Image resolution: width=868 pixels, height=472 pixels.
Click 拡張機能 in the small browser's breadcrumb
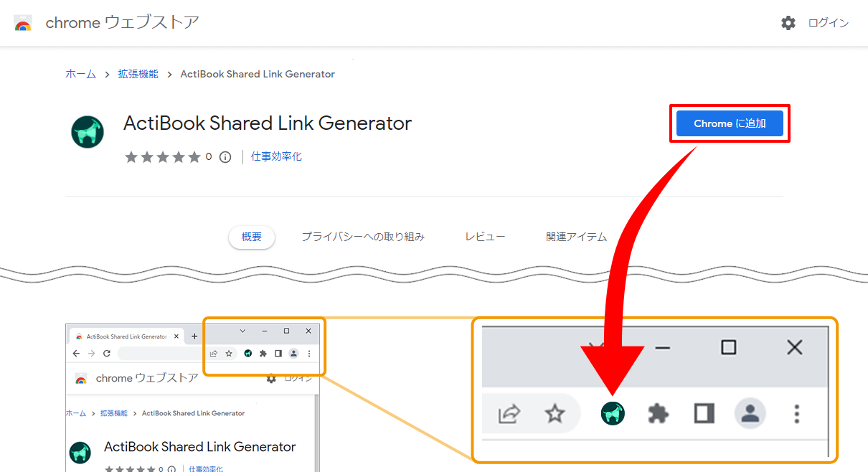click(114, 413)
